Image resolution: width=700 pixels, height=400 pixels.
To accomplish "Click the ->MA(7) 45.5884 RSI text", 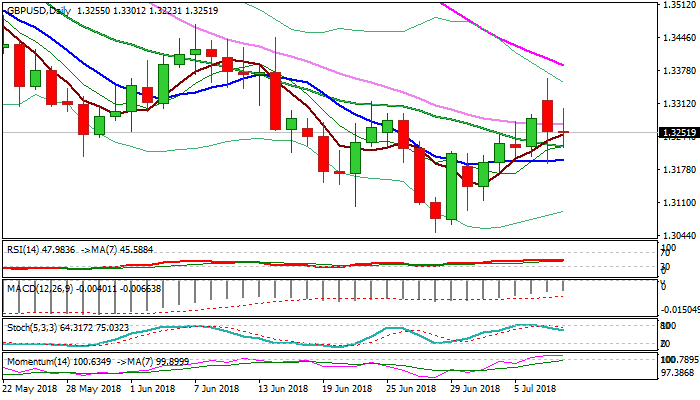I will point(116,249).
